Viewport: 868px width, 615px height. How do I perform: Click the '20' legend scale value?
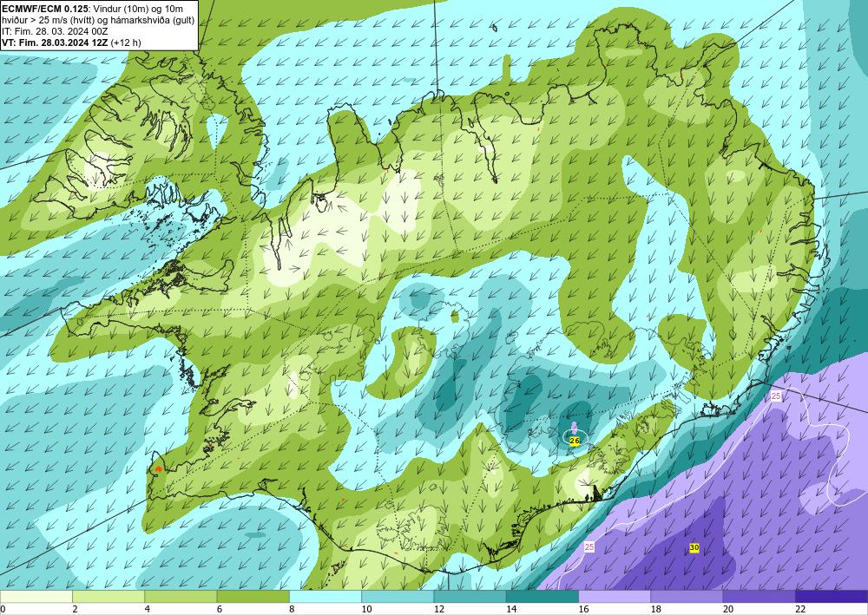tap(728, 609)
